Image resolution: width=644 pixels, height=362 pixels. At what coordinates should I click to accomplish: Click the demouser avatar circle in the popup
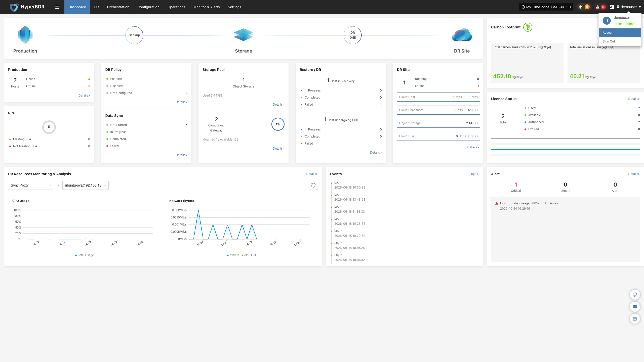[x=607, y=21]
